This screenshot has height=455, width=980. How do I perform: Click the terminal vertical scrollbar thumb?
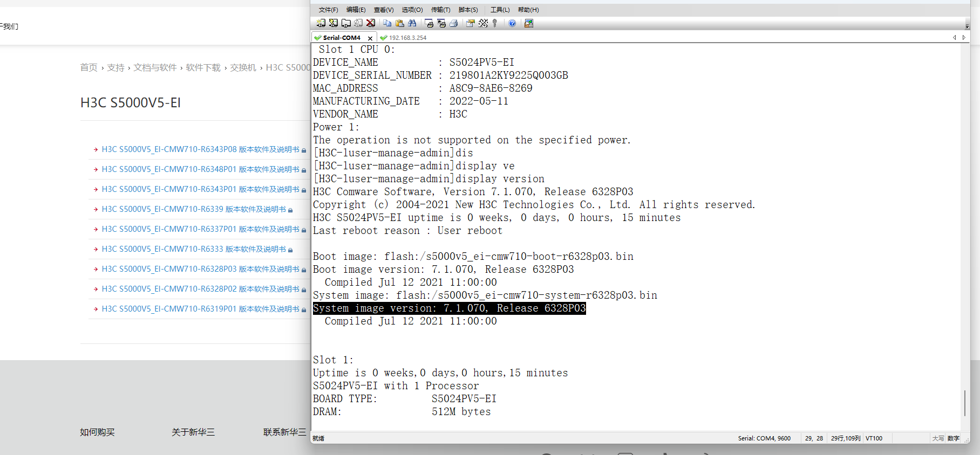click(965, 403)
